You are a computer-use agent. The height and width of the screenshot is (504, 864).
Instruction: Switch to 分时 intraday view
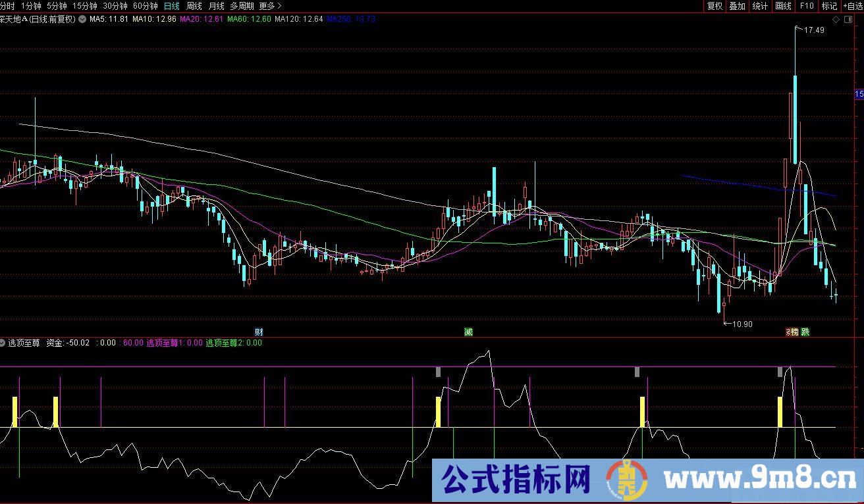coord(7,6)
